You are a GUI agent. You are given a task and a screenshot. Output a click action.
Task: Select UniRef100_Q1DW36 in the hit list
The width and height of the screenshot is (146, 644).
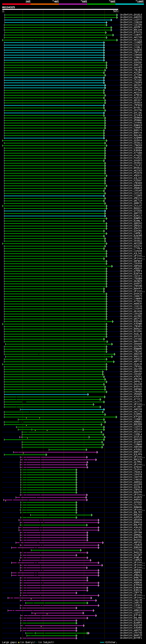(x=131, y=50)
